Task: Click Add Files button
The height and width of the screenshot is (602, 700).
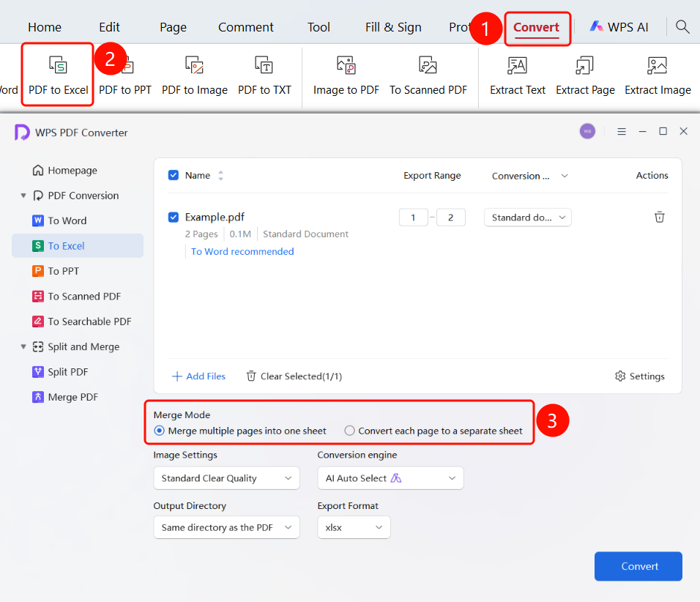Action: pos(198,376)
